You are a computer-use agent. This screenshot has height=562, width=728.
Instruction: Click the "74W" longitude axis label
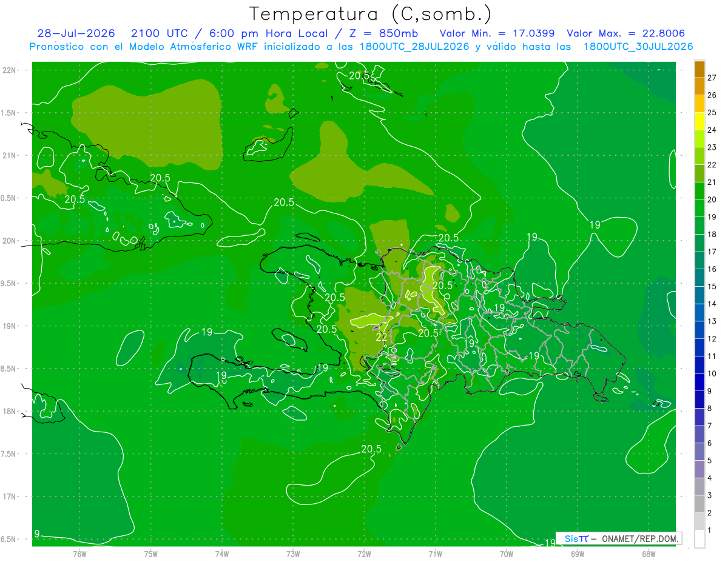[222, 554]
